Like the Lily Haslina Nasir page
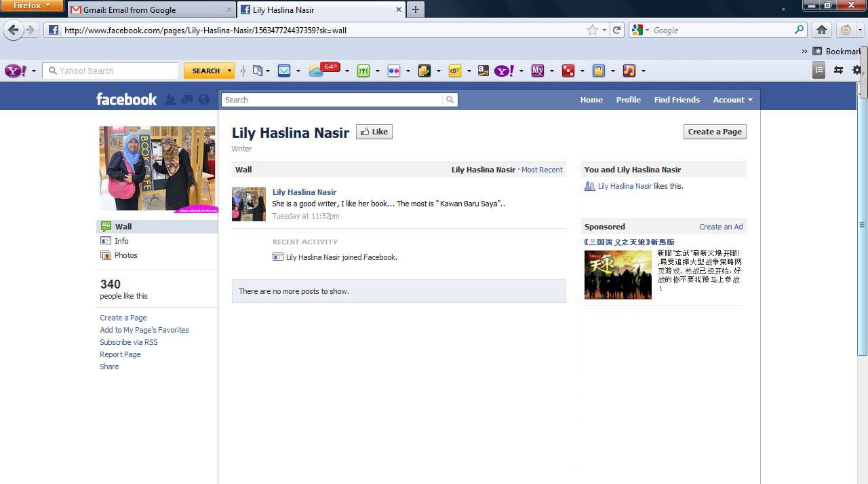The width and height of the screenshot is (868, 484). 374,132
